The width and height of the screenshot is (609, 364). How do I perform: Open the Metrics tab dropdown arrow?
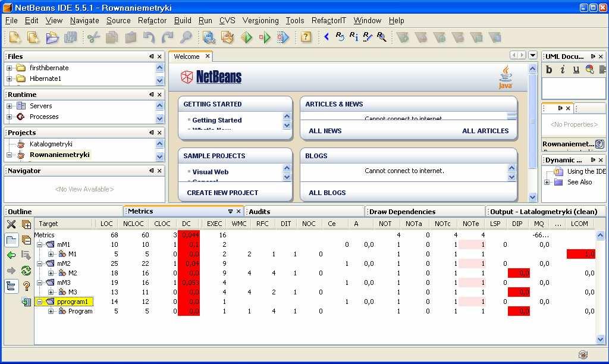pos(230,211)
